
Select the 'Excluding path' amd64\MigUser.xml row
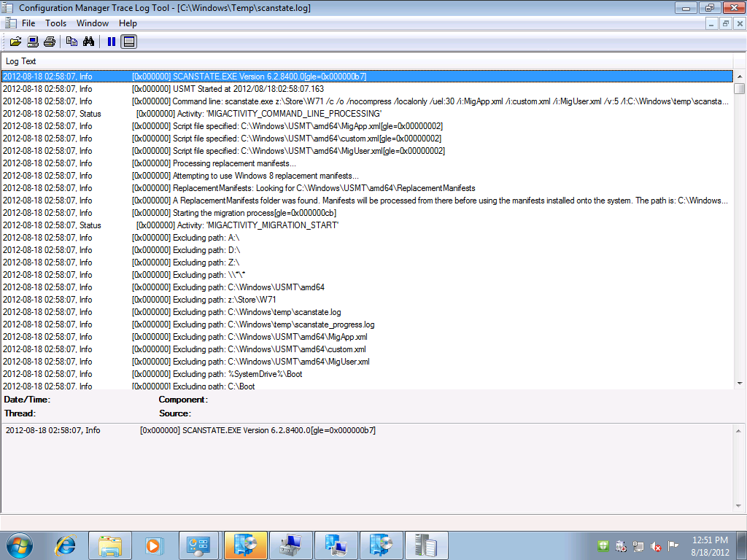point(367,361)
